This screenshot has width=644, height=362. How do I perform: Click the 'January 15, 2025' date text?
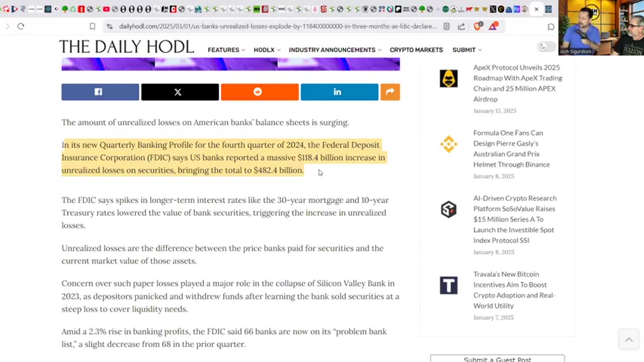pyautogui.click(x=495, y=111)
